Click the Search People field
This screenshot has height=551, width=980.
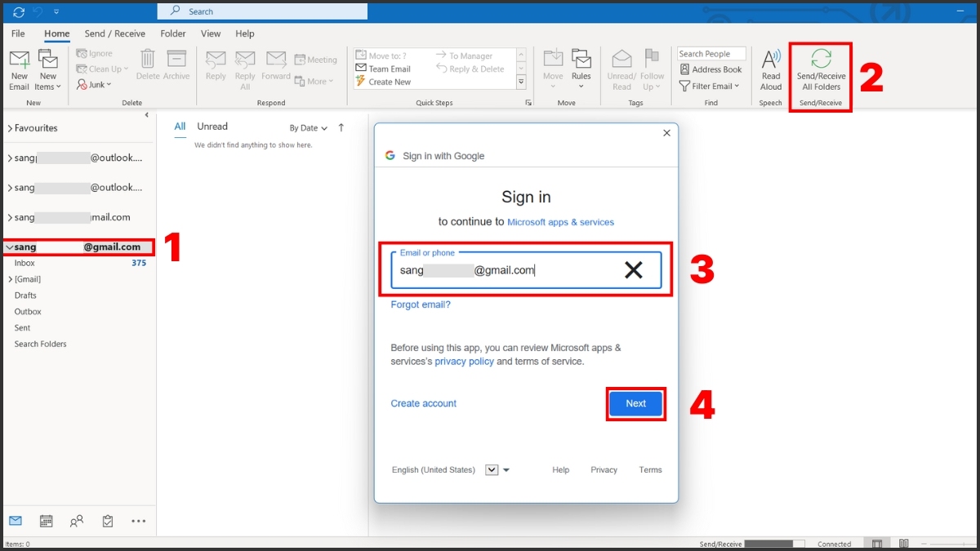711,54
